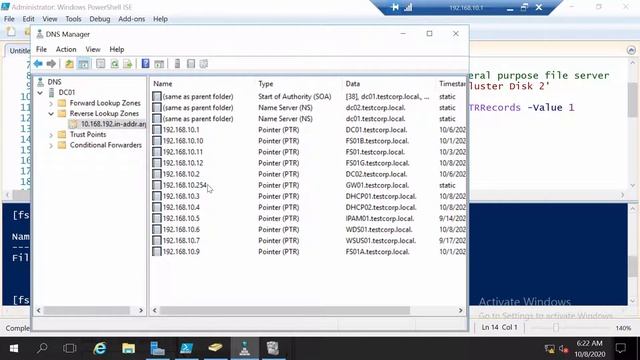
Task: Open Action menu in DNS Manager
Action: (66, 49)
